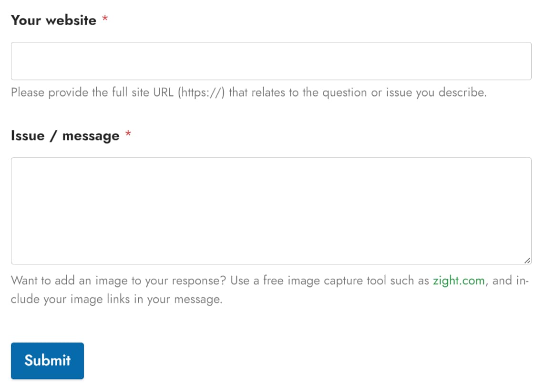Open the zight.com link
Viewport: 544px width, 392px height.
[458, 281]
